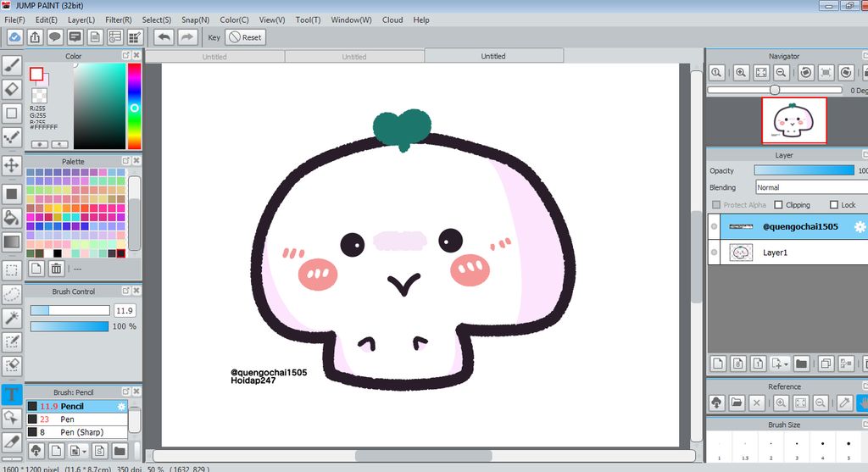Click the layer Opacity slider
868x472 pixels.
pos(804,170)
